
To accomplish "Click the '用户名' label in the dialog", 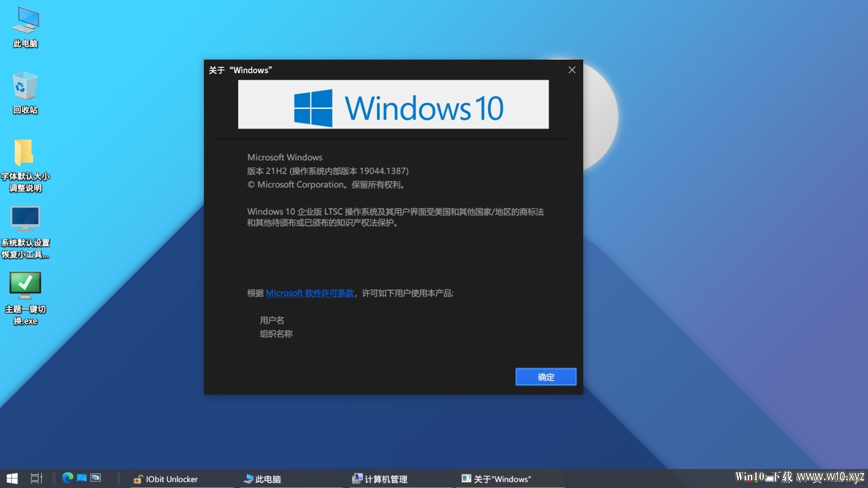I will [272, 320].
